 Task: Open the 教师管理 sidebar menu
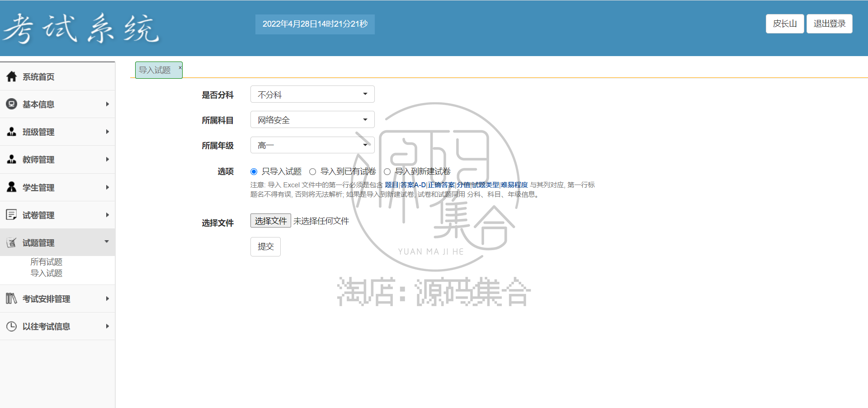pyautogui.click(x=57, y=159)
